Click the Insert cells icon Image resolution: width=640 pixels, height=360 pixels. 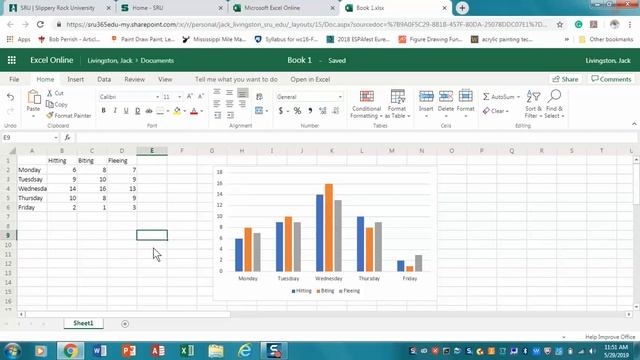click(x=426, y=96)
